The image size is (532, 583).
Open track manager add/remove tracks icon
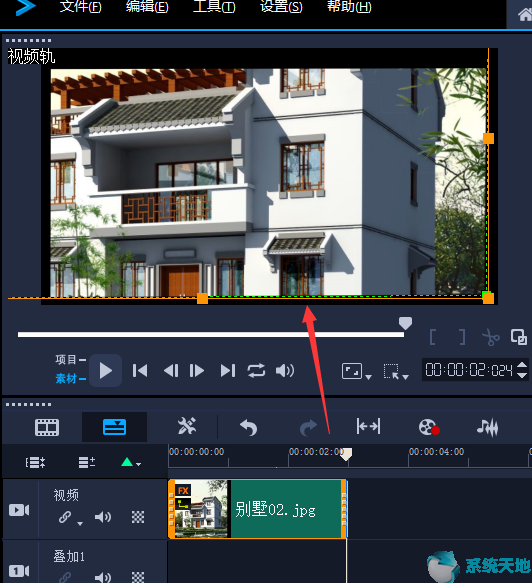pyautogui.click(x=87, y=463)
